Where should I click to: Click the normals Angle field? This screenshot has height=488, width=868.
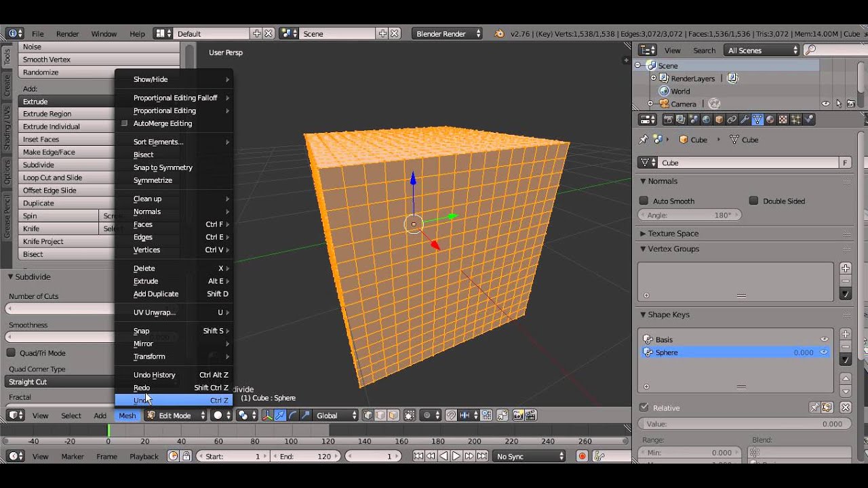point(690,215)
